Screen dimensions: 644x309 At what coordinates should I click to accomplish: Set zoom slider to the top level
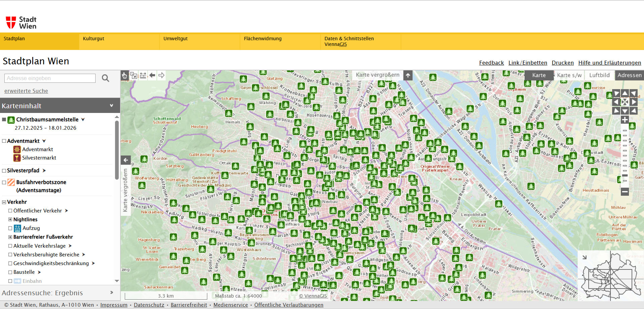coord(625,130)
